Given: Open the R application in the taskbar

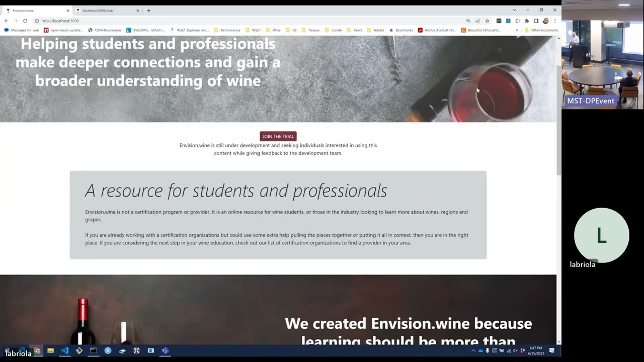Looking at the screenshot, I should tap(108, 350).
